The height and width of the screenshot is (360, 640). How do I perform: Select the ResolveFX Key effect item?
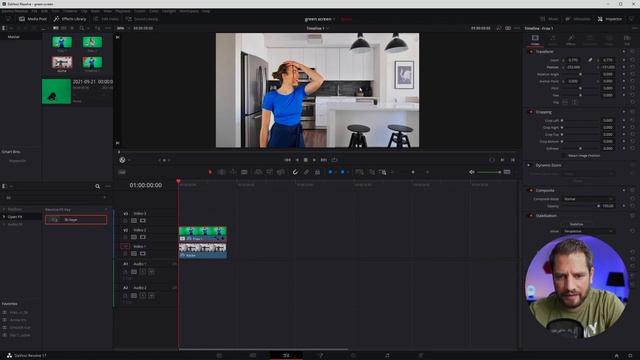coord(76,220)
